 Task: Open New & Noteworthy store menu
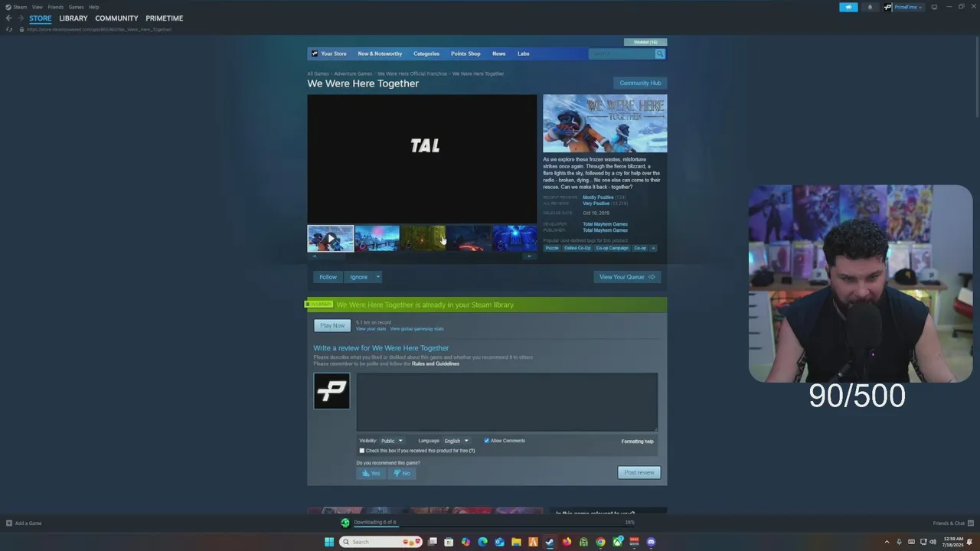(x=380, y=54)
